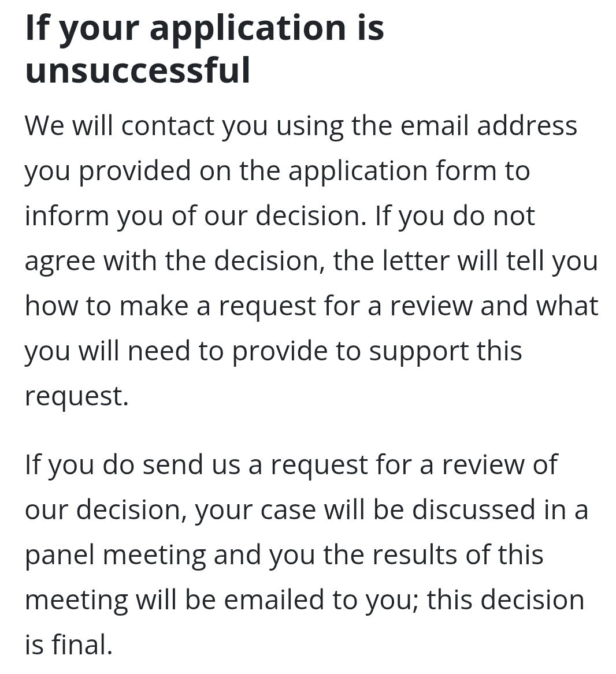Click the words "If you do send us"
616x674 pixels.
pyautogui.click(x=132, y=465)
